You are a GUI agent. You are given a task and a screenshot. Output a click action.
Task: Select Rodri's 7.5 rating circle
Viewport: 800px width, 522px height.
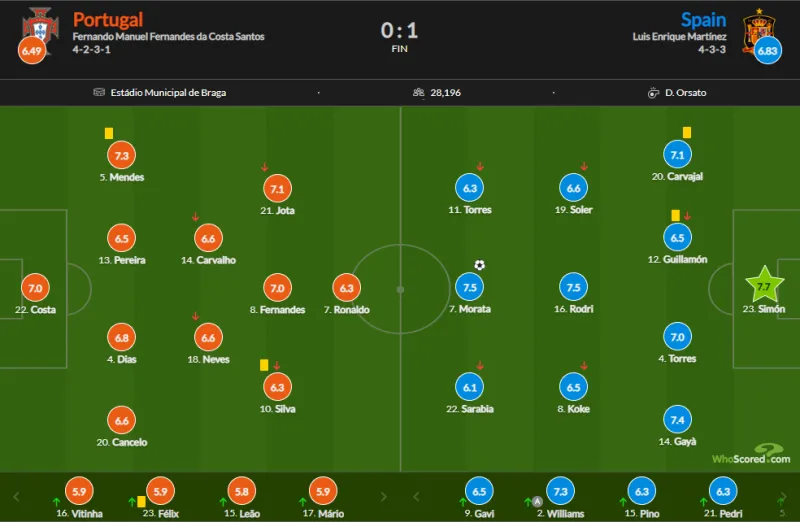tap(574, 288)
